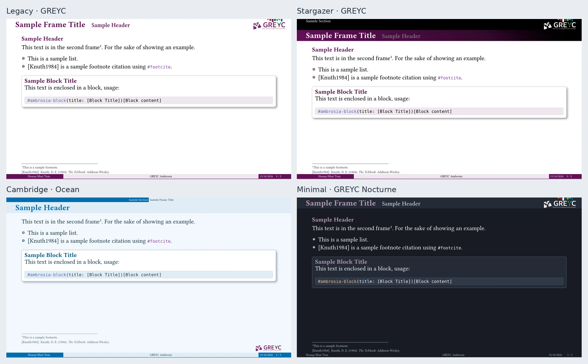Click 'Sample Block Title' in the Legacy slide
This screenshot has height=364, width=588.
[51, 81]
